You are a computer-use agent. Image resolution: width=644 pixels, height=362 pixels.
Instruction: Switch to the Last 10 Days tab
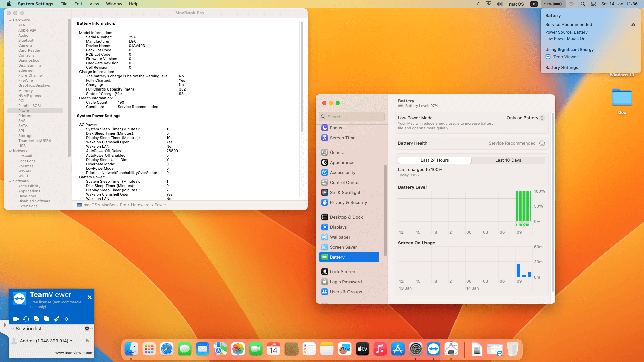coord(508,160)
